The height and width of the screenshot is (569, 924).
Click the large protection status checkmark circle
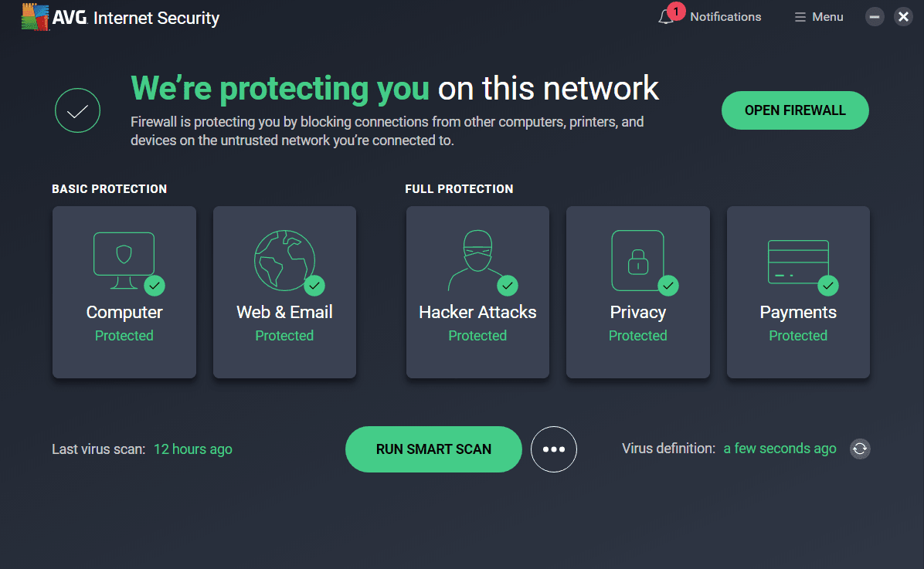[77, 110]
